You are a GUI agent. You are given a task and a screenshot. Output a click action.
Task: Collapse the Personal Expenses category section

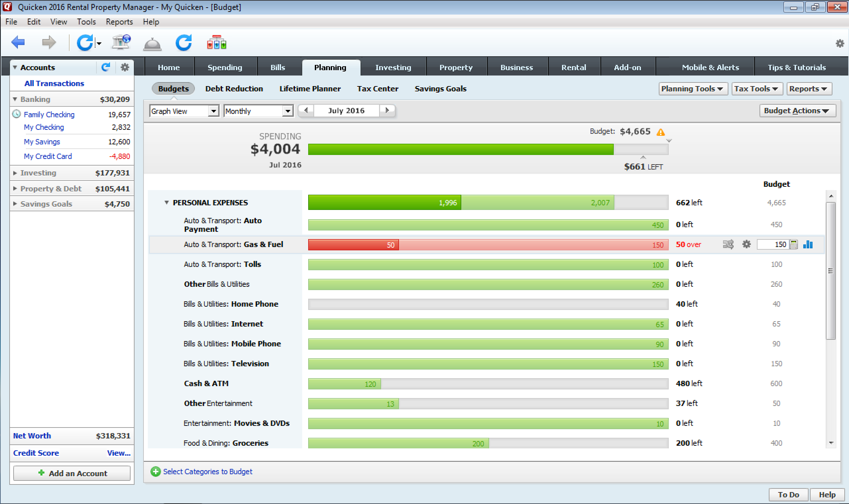(x=166, y=202)
